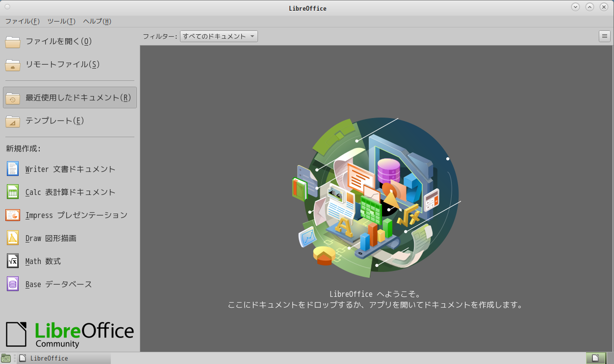Viewport: 614px width, 364px height.
Task: Click the LibreOffice Community logo
Action: pos(70,334)
